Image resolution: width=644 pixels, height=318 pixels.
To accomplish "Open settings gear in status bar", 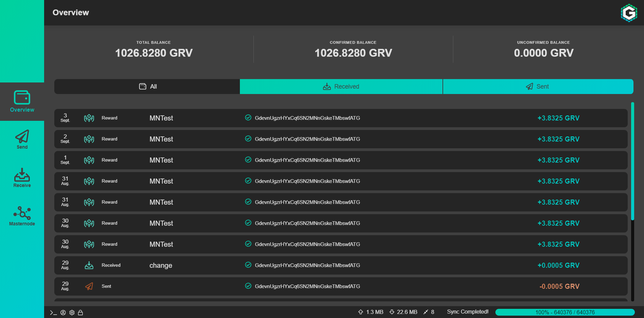I will (x=72, y=313).
